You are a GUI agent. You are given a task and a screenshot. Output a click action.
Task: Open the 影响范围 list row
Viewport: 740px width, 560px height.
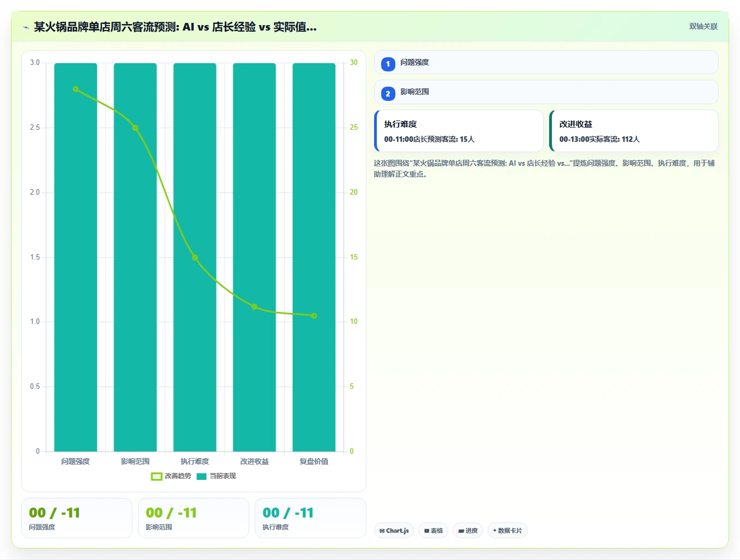point(546,92)
